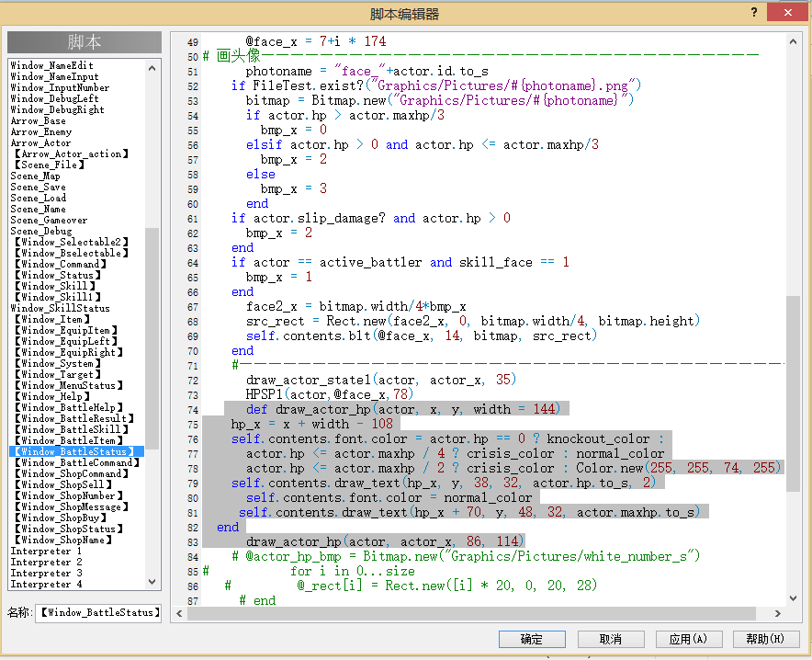Click the 名称 script name field
812x660 pixels.
(98, 613)
